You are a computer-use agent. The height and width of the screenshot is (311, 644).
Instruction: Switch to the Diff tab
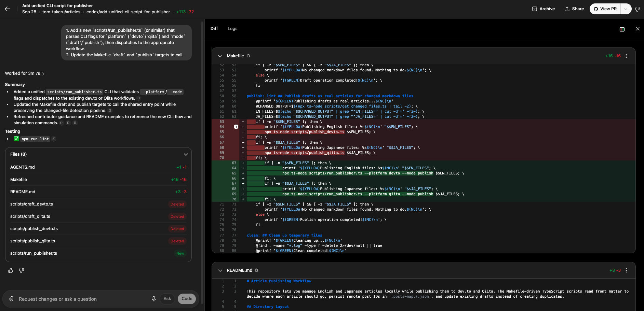(214, 29)
